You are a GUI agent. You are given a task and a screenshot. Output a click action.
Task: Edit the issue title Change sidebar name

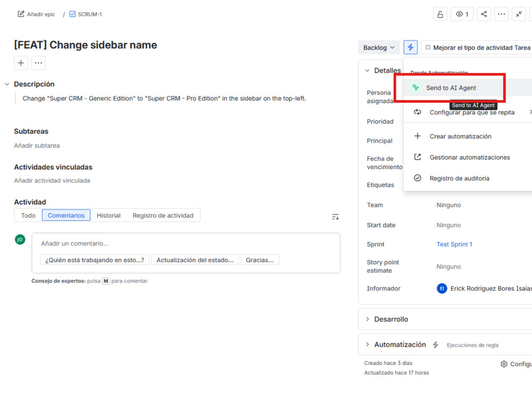[x=86, y=45]
